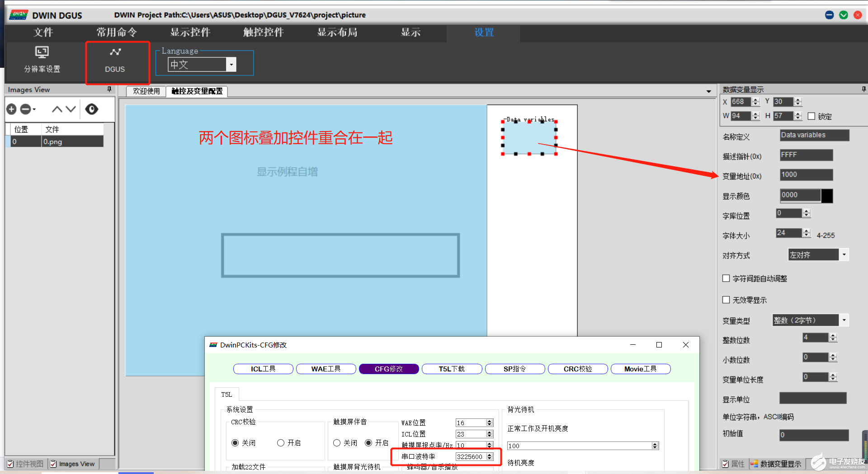868x474 pixels.
Task: Enable 字符间距自动调整 checkbox
Action: [x=726, y=278]
